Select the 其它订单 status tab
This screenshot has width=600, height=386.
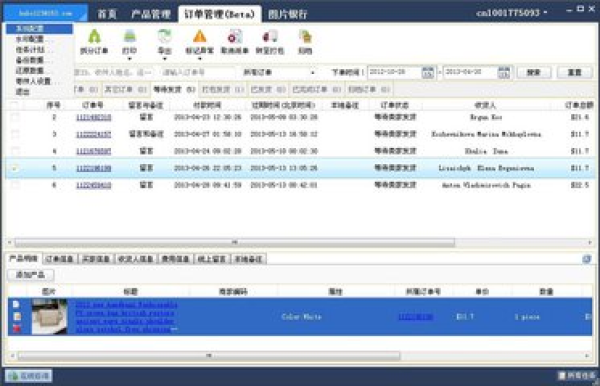126,90
